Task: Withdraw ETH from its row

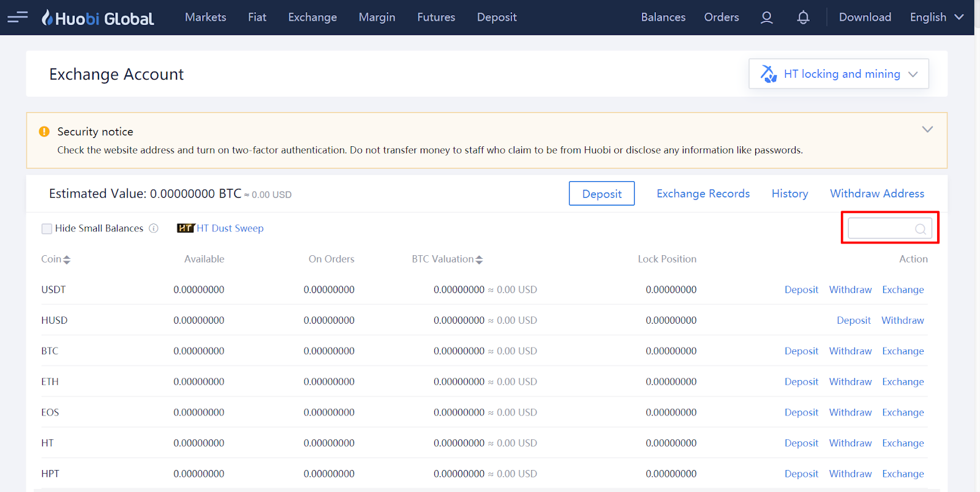Action: (850, 381)
